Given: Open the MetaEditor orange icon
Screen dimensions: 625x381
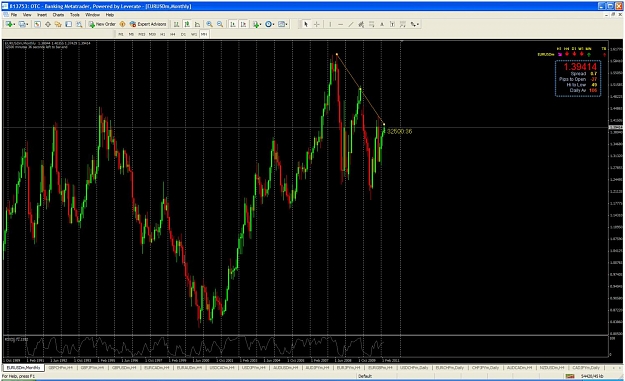Looking at the screenshot, I should point(122,24).
